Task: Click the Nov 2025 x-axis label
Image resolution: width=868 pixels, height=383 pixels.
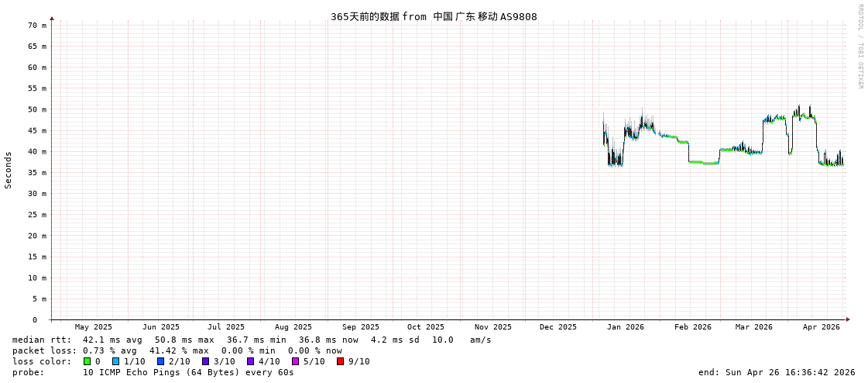Action: click(x=492, y=327)
